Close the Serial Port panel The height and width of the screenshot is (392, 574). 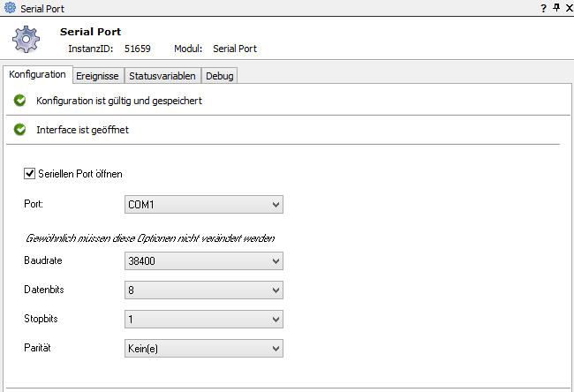pos(567,8)
